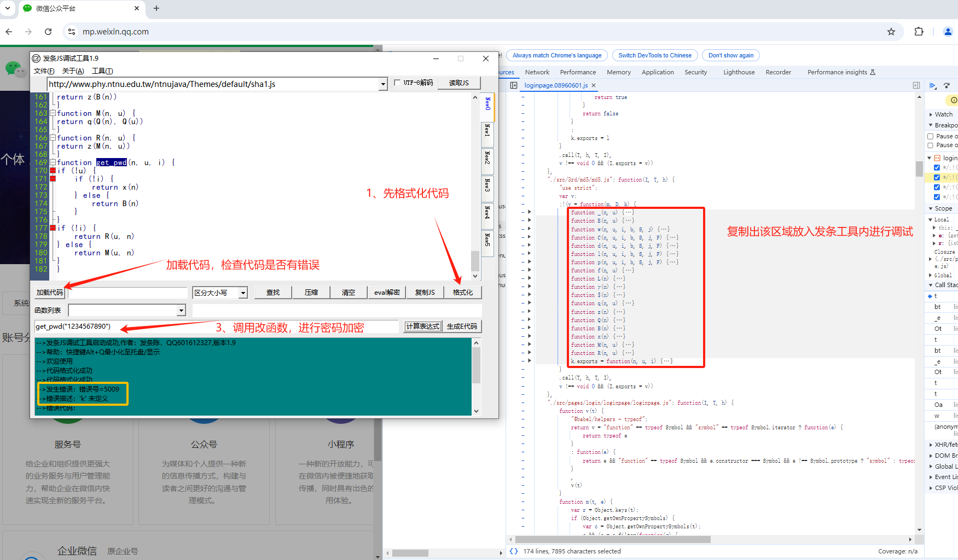This screenshot has width=958, height=560.
Task: Toggle the DevTools file navigator sidebar icon
Action: click(x=514, y=85)
